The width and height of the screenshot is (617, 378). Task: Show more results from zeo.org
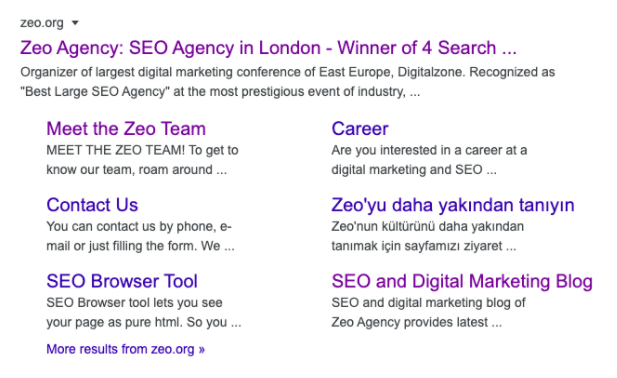pos(126,349)
